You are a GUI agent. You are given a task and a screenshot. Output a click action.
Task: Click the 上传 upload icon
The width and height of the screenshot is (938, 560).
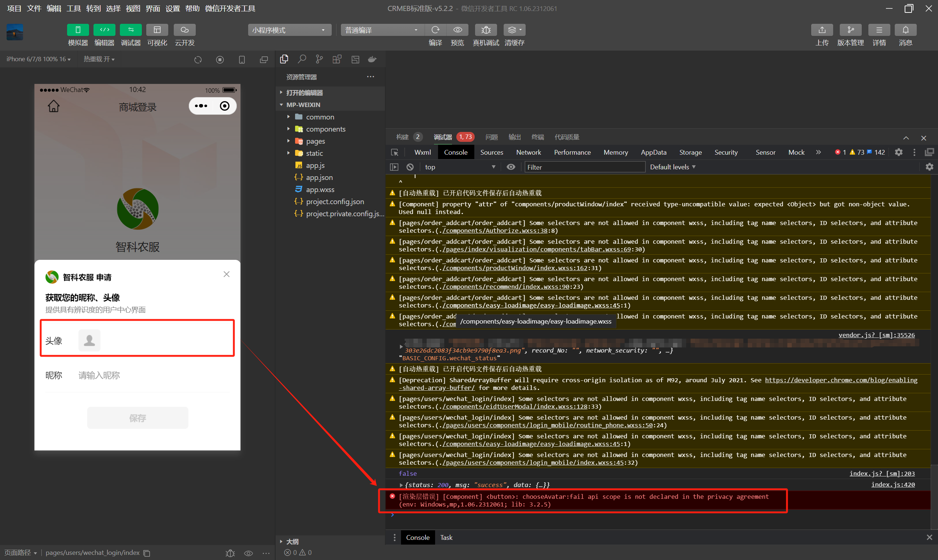pos(822,30)
